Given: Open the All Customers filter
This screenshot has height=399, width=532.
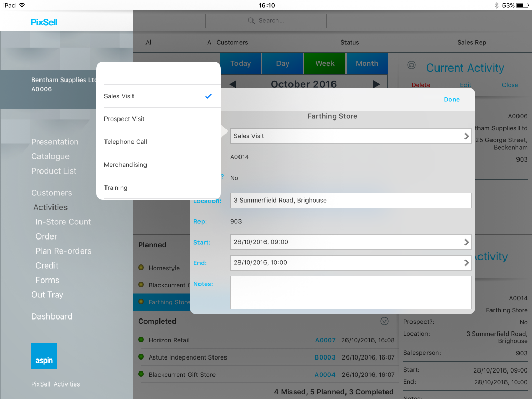Looking at the screenshot, I should tap(228, 43).
